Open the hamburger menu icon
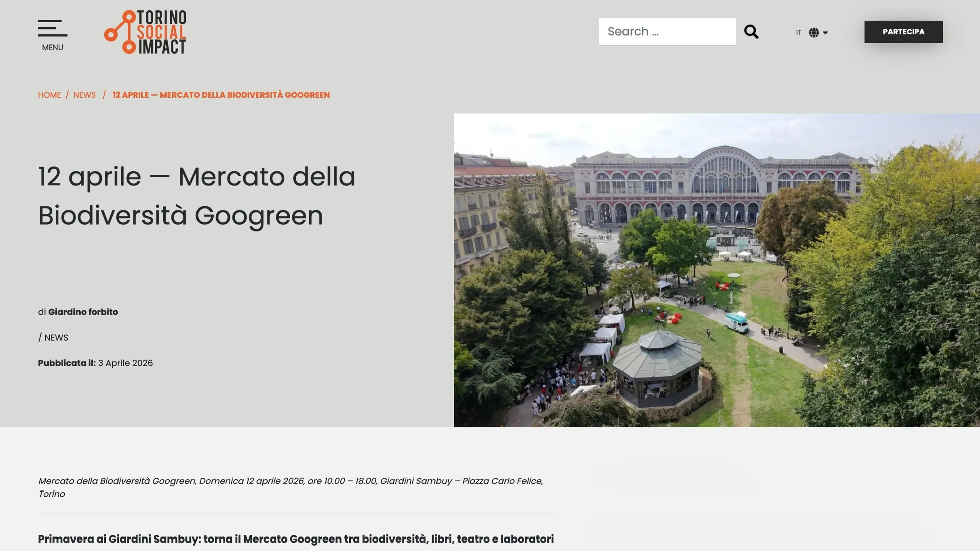Screen dimensions: 980x551 pos(53,28)
